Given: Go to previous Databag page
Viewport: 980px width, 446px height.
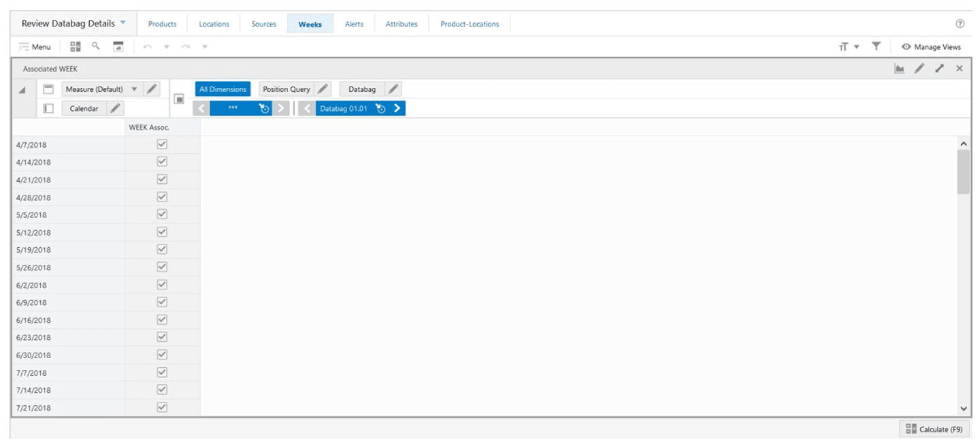Looking at the screenshot, I should [x=308, y=108].
